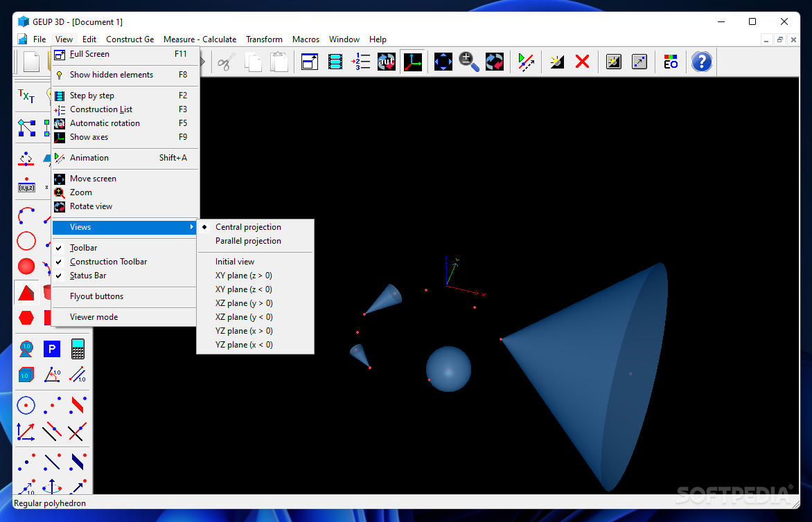
Task: Click the full screen toolbar icon
Action: tap(310, 62)
